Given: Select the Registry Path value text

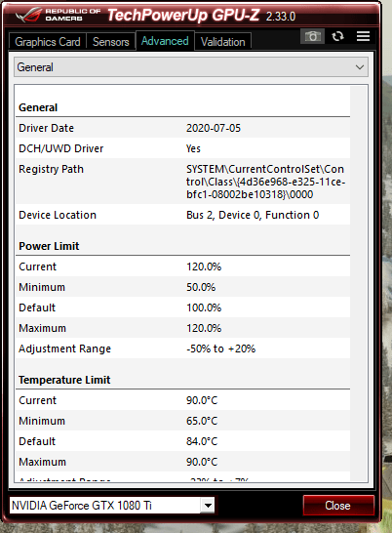Looking at the screenshot, I should [x=265, y=182].
